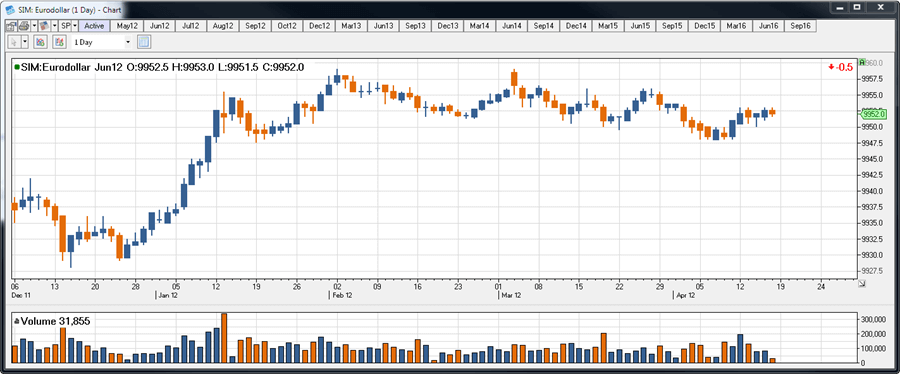The image size is (900, 374).
Task: Go to the Sep15 contract tab
Action: pos(672,26)
